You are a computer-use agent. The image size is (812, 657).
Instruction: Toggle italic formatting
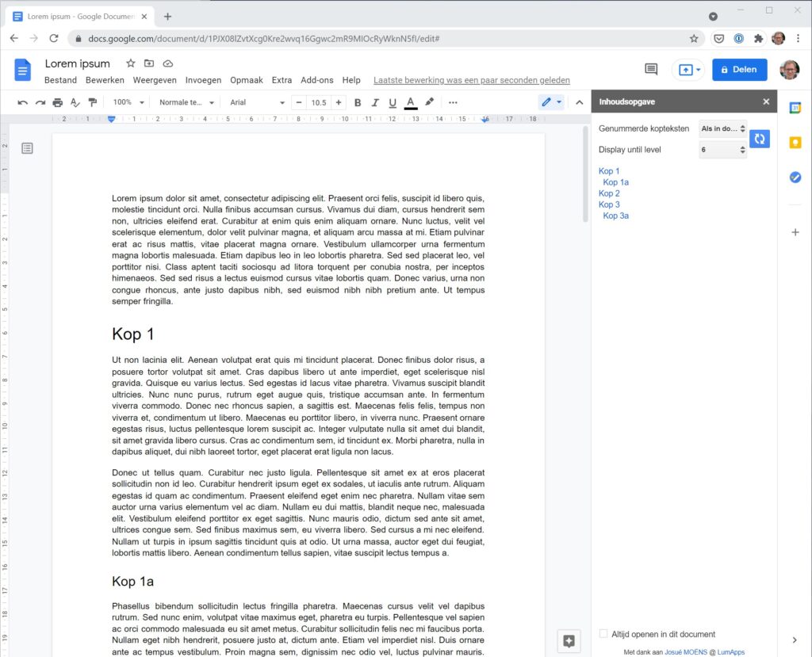tap(375, 102)
